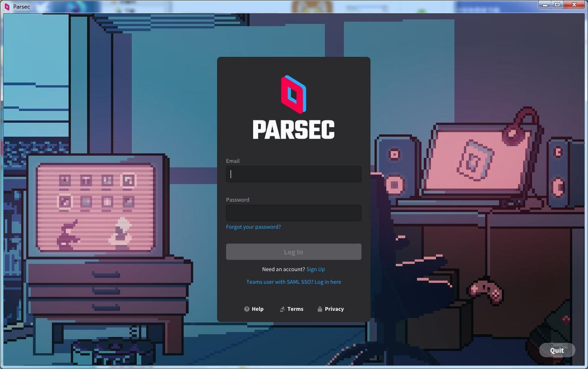This screenshot has height=369, width=588.
Task: Click inside the Password input field
Action: pyautogui.click(x=294, y=212)
